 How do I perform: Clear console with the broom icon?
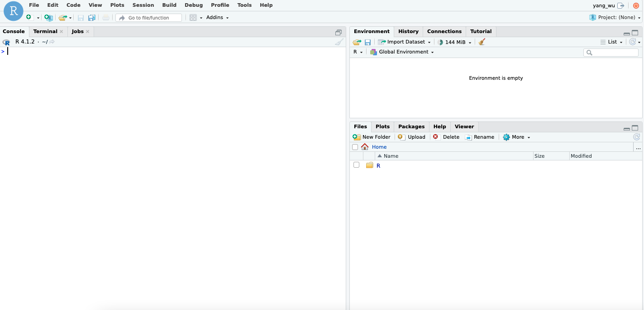[339, 42]
